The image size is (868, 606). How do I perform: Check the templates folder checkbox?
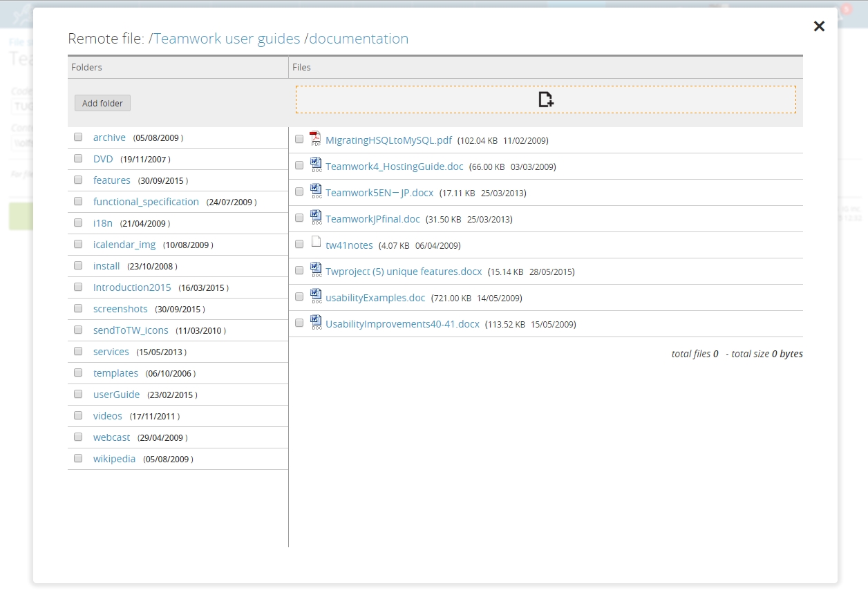click(78, 373)
